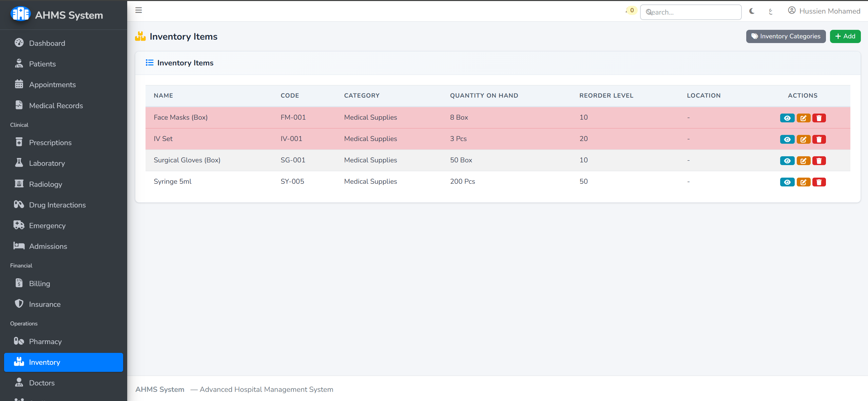Click the green Add button
The height and width of the screenshot is (401, 868).
[845, 36]
